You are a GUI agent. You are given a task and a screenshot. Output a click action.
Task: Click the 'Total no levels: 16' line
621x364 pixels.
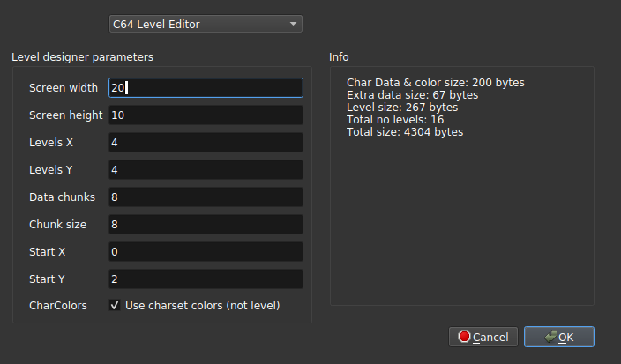[395, 120]
